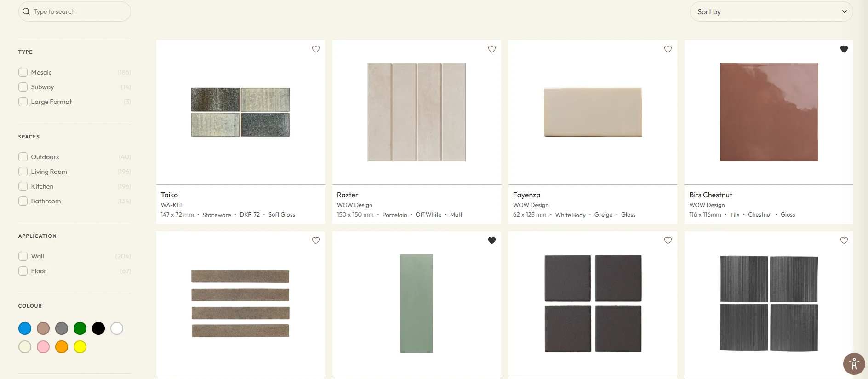This screenshot has height=379, width=868.
Task: Check the Subway type filter
Action: coord(23,87)
